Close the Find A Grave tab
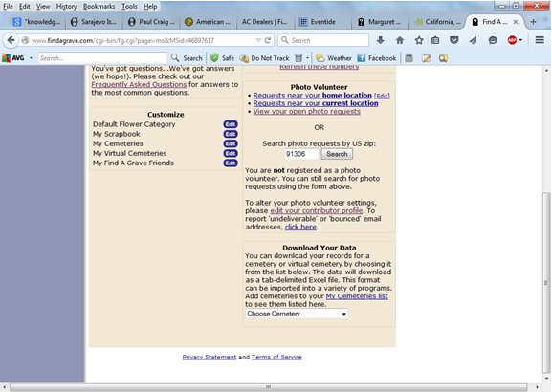 pos(516,22)
